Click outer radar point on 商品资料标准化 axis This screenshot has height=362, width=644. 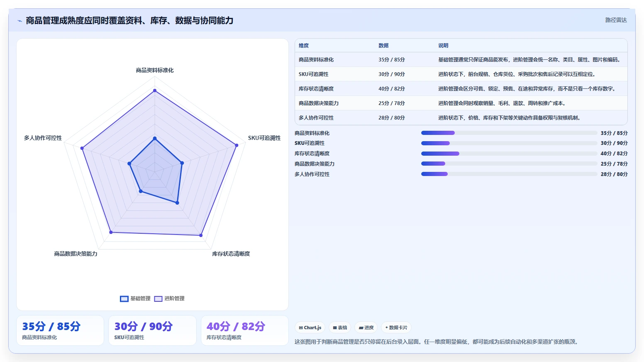(x=155, y=90)
